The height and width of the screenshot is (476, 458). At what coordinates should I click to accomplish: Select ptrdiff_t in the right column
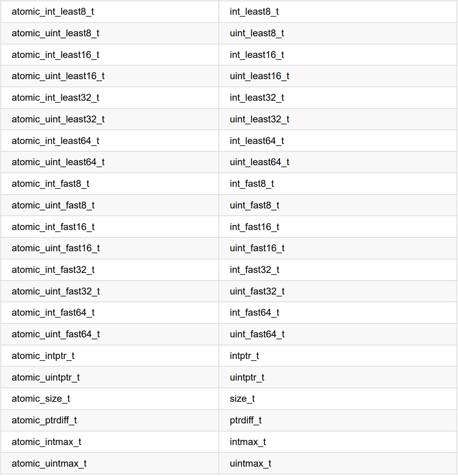point(246,421)
